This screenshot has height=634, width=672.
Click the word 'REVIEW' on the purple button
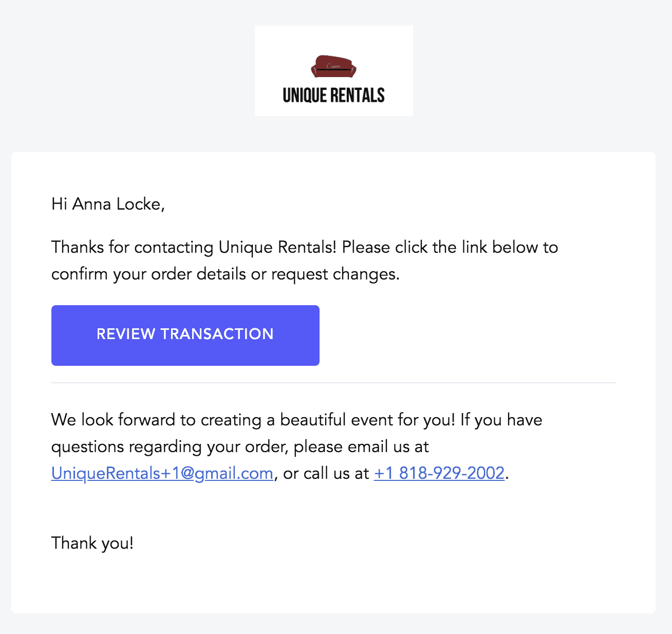point(126,334)
